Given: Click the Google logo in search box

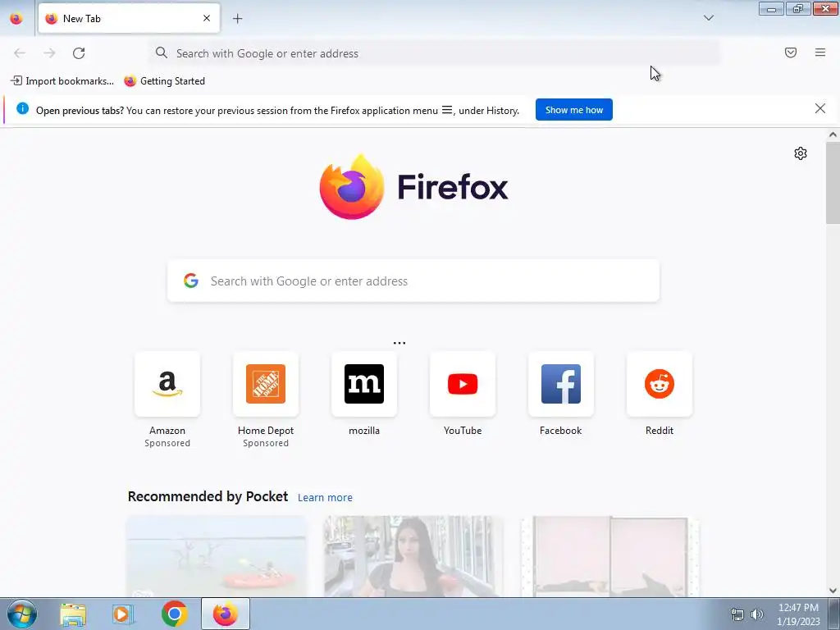Looking at the screenshot, I should click(191, 281).
